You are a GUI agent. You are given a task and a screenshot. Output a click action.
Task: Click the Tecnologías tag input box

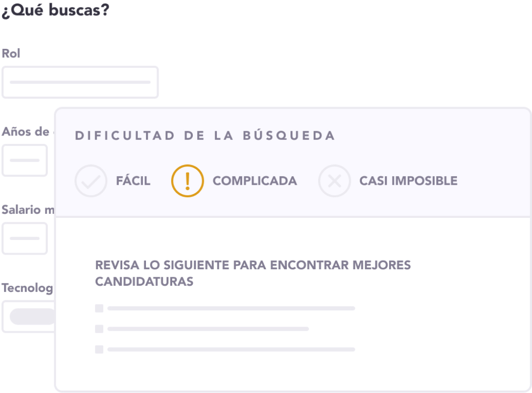coord(28,317)
